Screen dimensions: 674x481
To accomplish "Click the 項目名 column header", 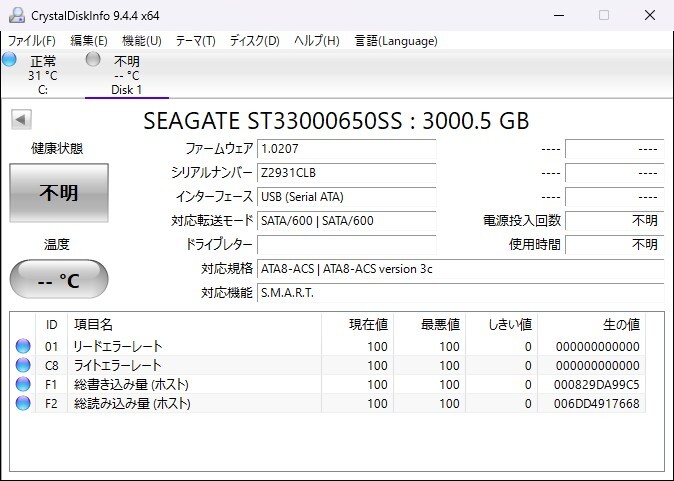I will click(x=94, y=325).
